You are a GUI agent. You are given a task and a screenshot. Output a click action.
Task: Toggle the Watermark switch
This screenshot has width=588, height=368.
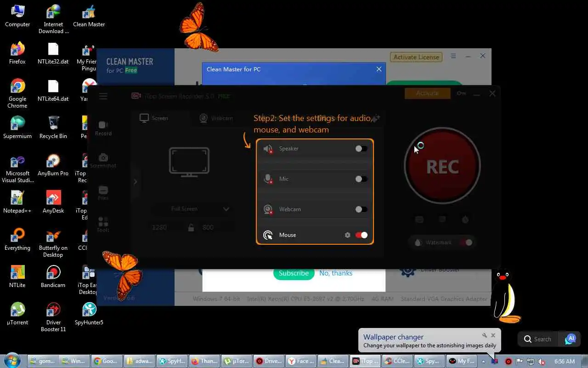[466, 242]
